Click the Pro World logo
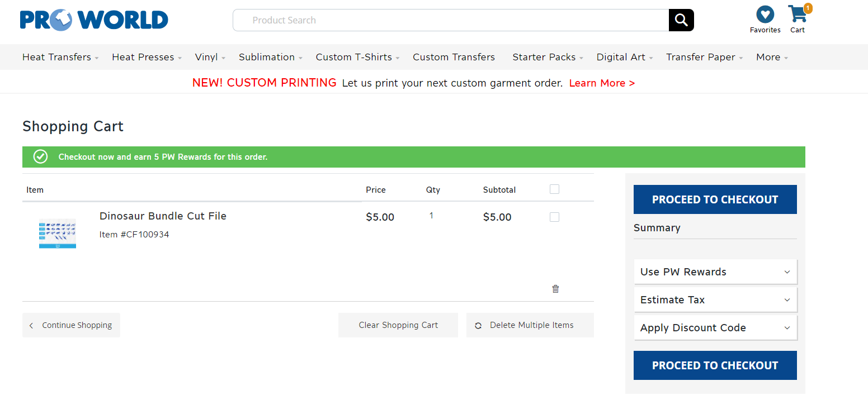 [94, 20]
